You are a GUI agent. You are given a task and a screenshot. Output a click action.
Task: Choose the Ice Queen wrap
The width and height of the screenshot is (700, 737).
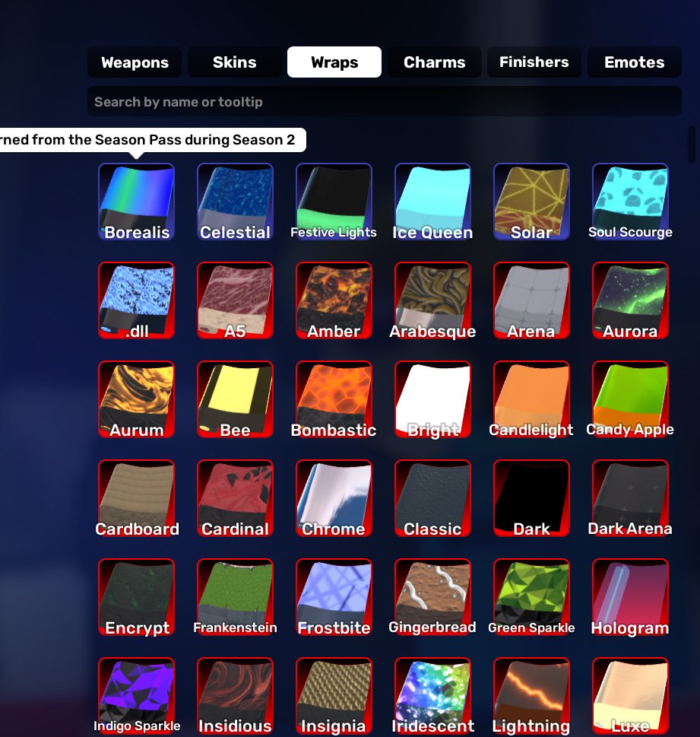432,202
